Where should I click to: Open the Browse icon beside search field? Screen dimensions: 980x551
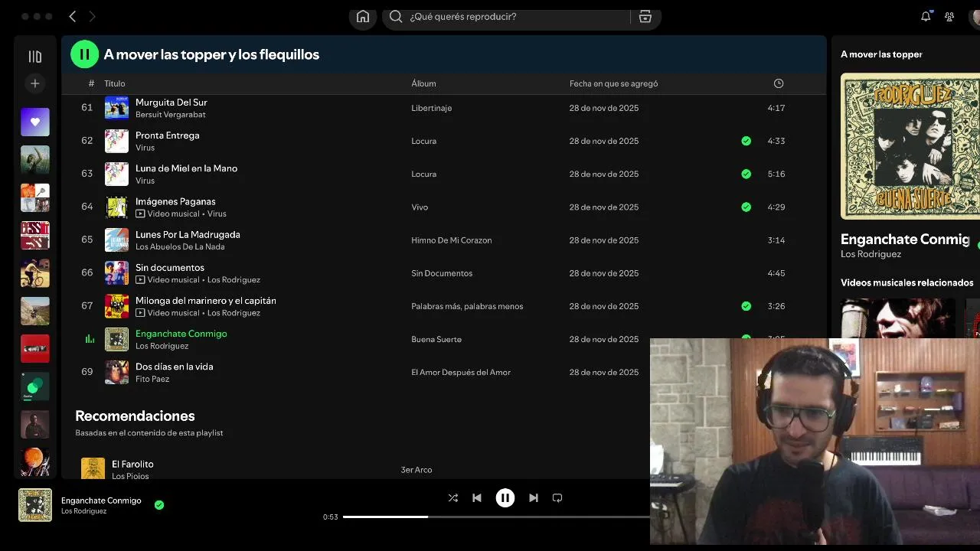[x=645, y=17]
